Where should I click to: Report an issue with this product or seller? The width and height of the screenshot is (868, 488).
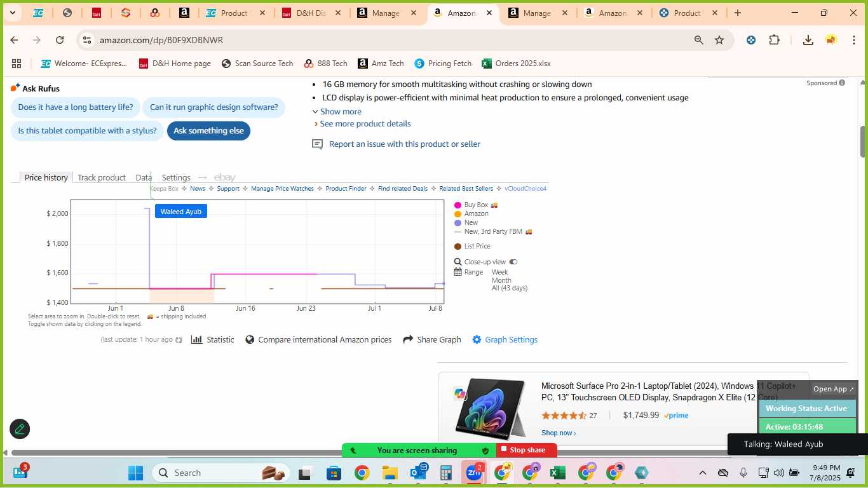click(x=404, y=144)
